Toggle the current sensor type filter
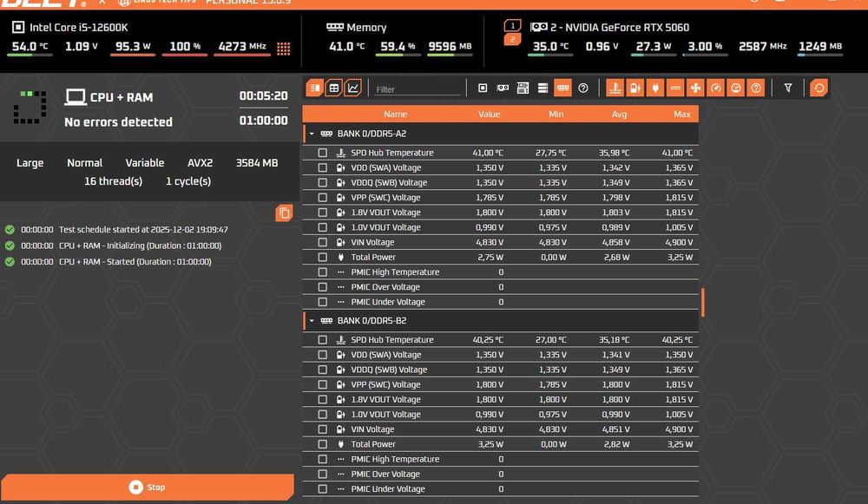868x504 pixels. coord(675,88)
